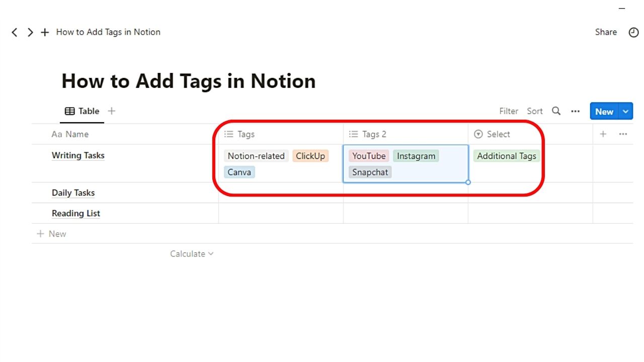Navigate forward with the right chevron arrow

[30, 32]
